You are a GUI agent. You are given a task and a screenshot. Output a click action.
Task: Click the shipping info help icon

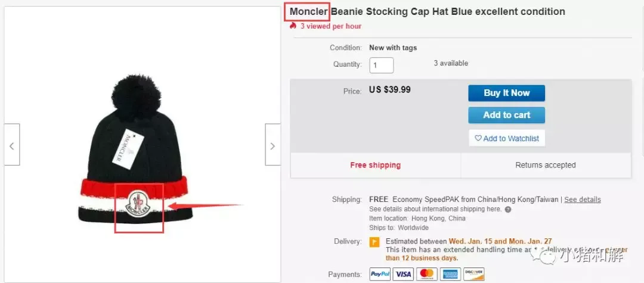(x=508, y=209)
